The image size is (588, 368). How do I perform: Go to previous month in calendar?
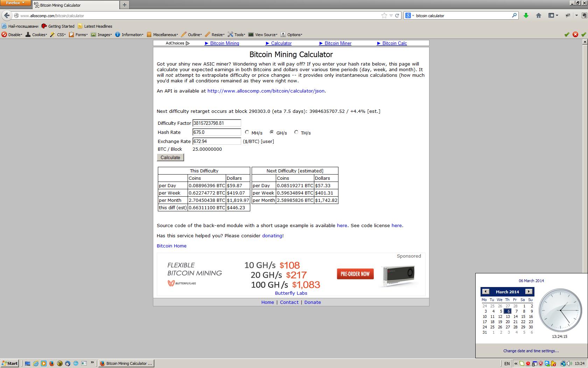(x=485, y=292)
